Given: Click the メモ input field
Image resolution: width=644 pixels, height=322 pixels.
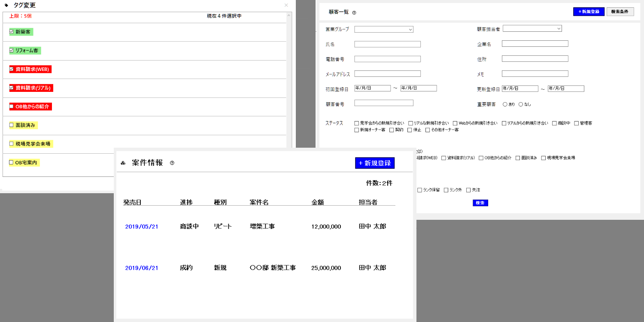Looking at the screenshot, I should [x=535, y=73].
